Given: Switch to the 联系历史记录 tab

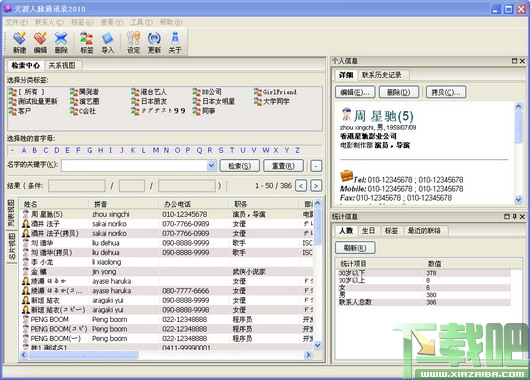Looking at the screenshot, I should pos(382,75).
